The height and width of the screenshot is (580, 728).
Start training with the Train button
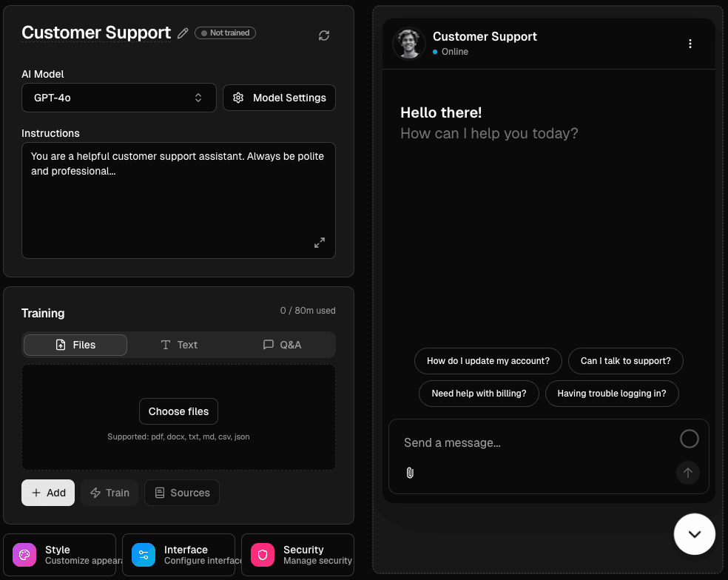(109, 492)
